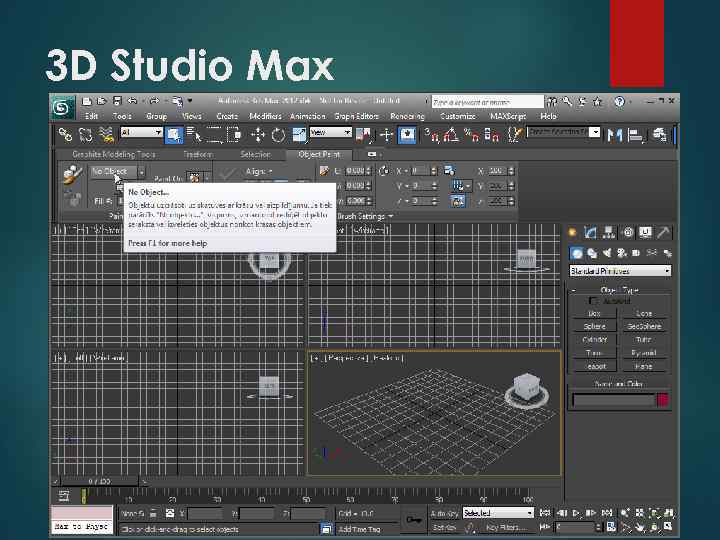The width and height of the screenshot is (720, 540).
Task: Click the Play Animation button
Action: pyautogui.click(x=576, y=513)
